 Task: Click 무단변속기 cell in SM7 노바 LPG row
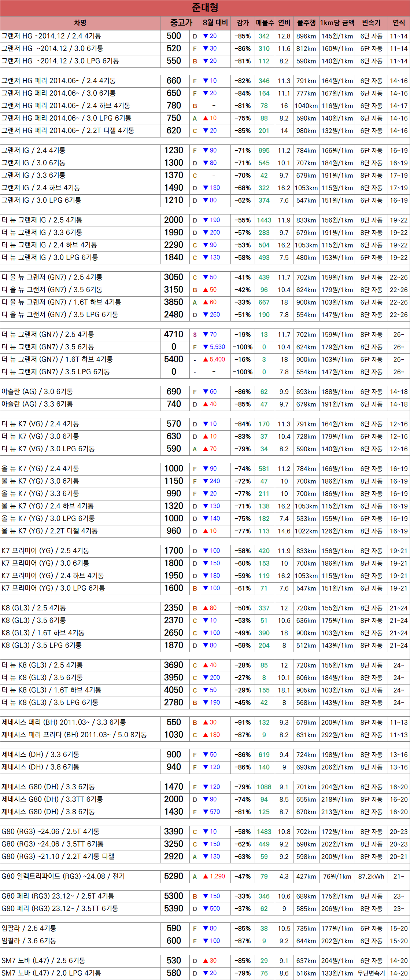pos(371,973)
